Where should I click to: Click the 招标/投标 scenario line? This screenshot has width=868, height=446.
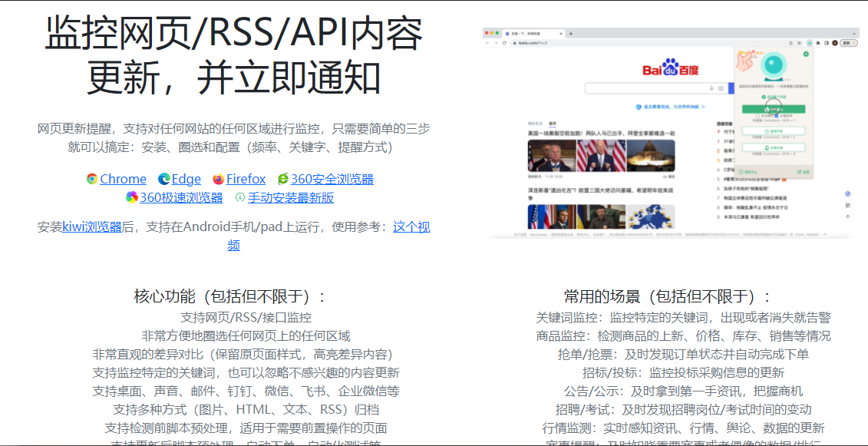click(x=683, y=372)
